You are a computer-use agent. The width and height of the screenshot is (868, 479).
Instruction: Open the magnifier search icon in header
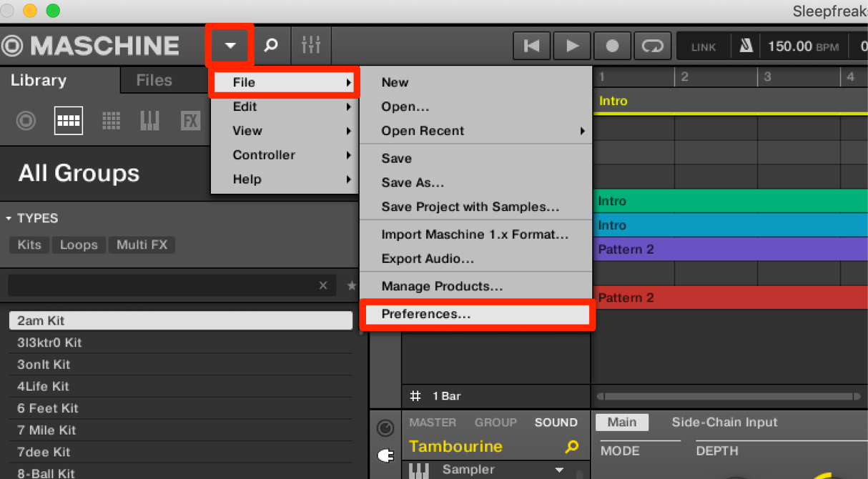point(271,46)
